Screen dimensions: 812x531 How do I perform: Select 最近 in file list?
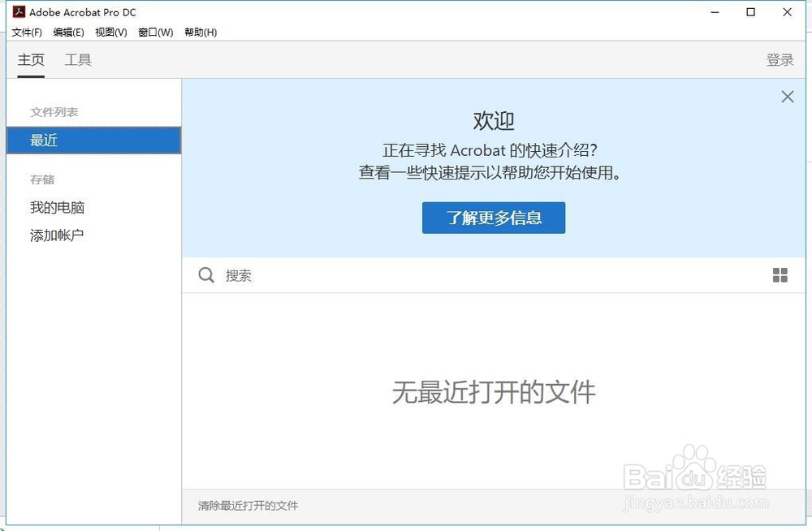pos(93,140)
